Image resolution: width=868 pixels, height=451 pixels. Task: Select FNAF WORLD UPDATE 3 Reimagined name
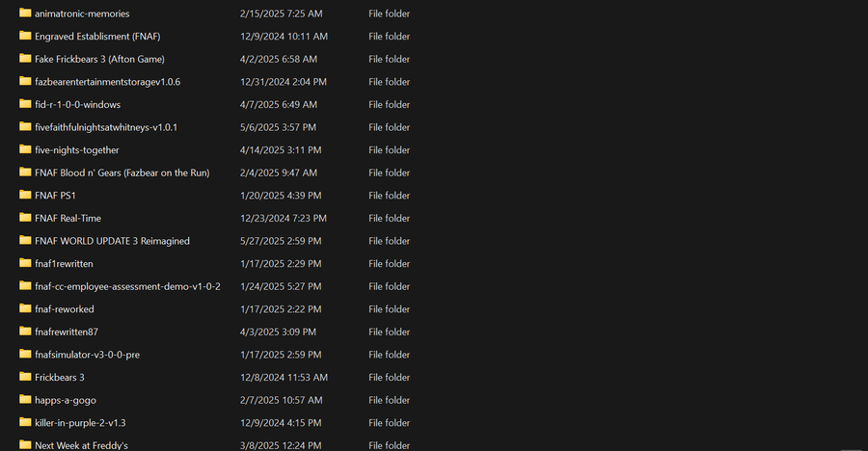point(112,241)
